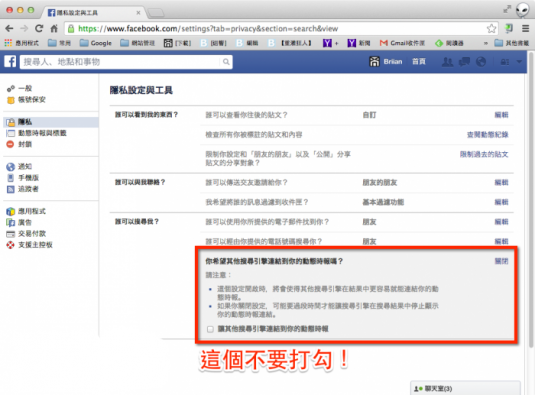This screenshot has height=395, width=535.
Task: Toggle fullscreen with the top-right arrows icon
Action: tap(507, 9)
